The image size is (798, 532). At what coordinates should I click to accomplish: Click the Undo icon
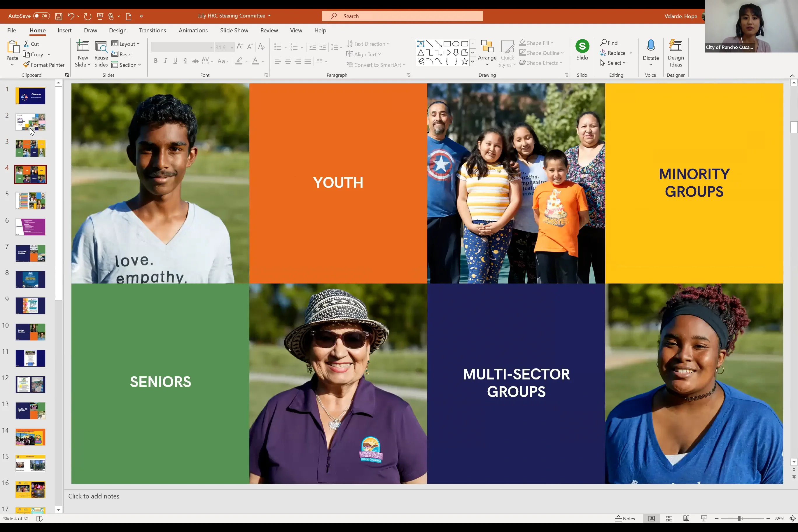click(x=71, y=16)
